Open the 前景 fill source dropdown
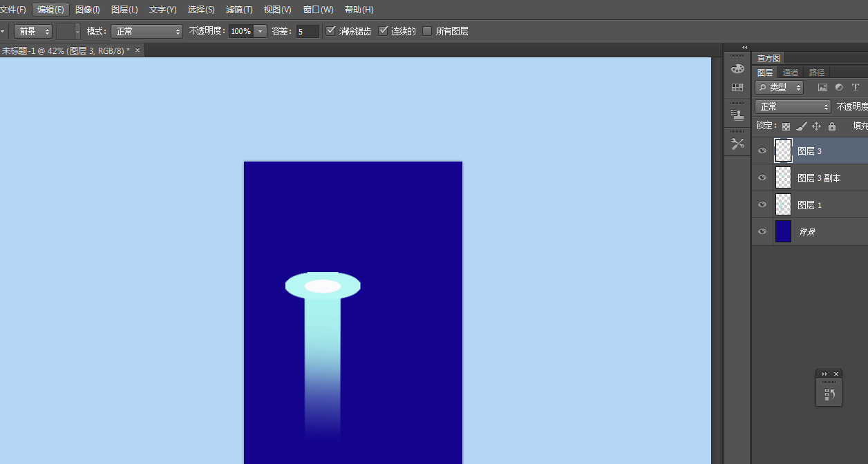This screenshot has height=464, width=868. tap(33, 31)
